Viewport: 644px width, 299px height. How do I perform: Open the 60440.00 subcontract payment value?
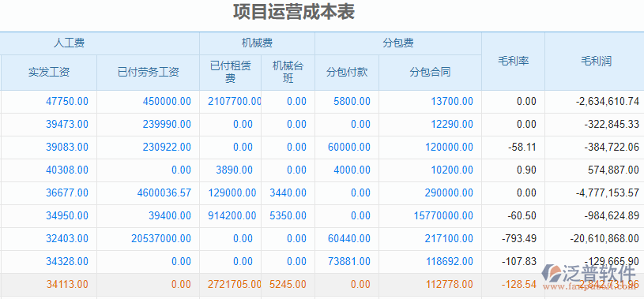coord(349,239)
